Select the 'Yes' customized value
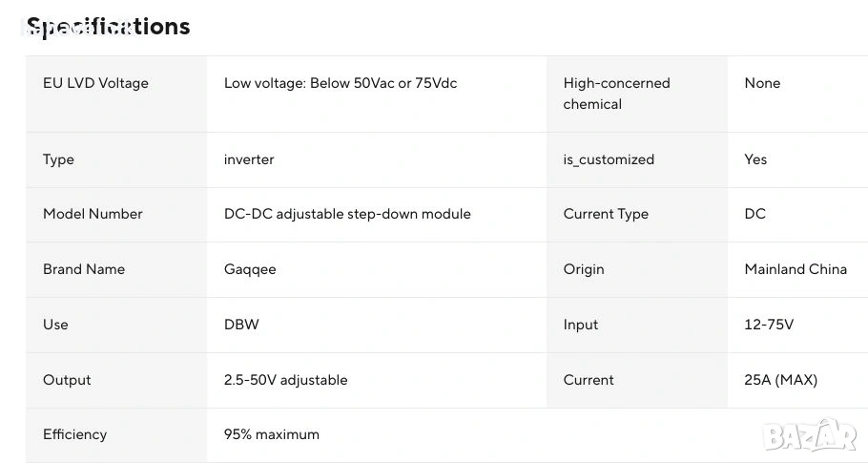Screen dimensions: 868x463 [x=755, y=159]
